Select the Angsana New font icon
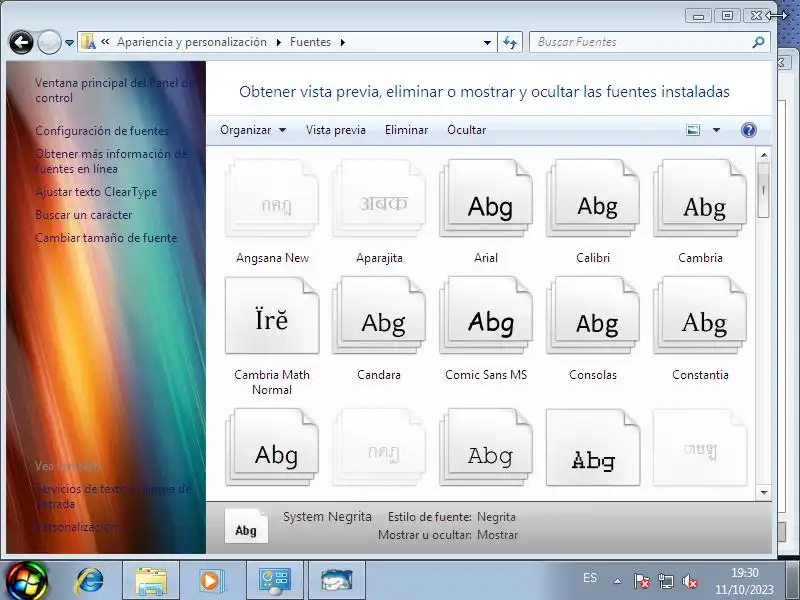The width and height of the screenshot is (800, 600). point(272,199)
